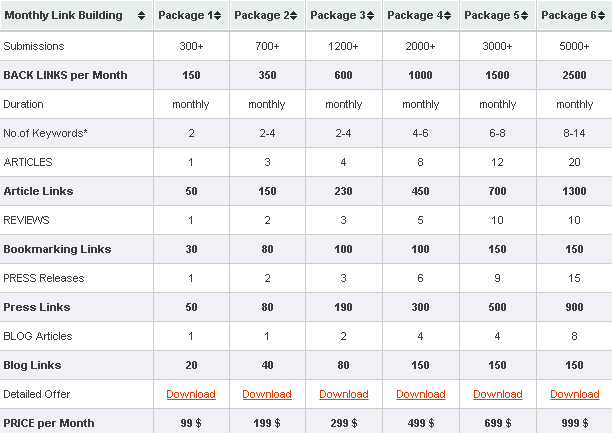The height and width of the screenshot is (433, 612).
Task: Open the Package 2 Download link
Action: [x=267, y=394]
